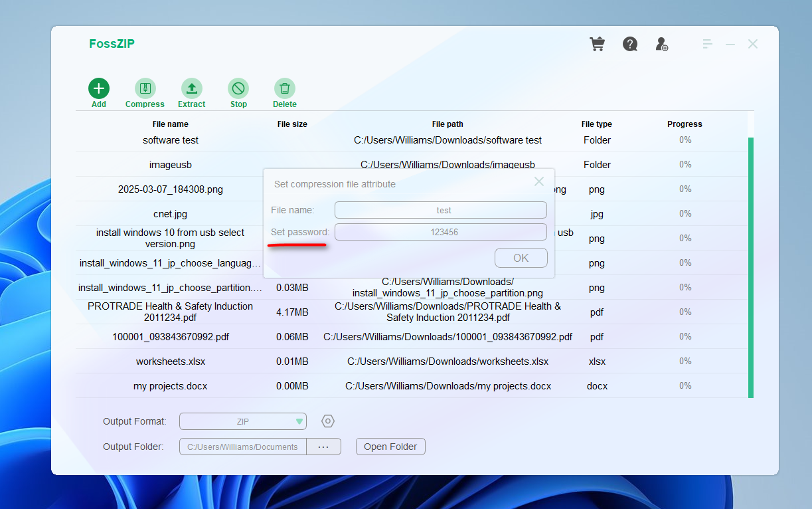812x509 pixels.
Task: Open the hamburger menu icon in title bar
Action: (708, 44)
